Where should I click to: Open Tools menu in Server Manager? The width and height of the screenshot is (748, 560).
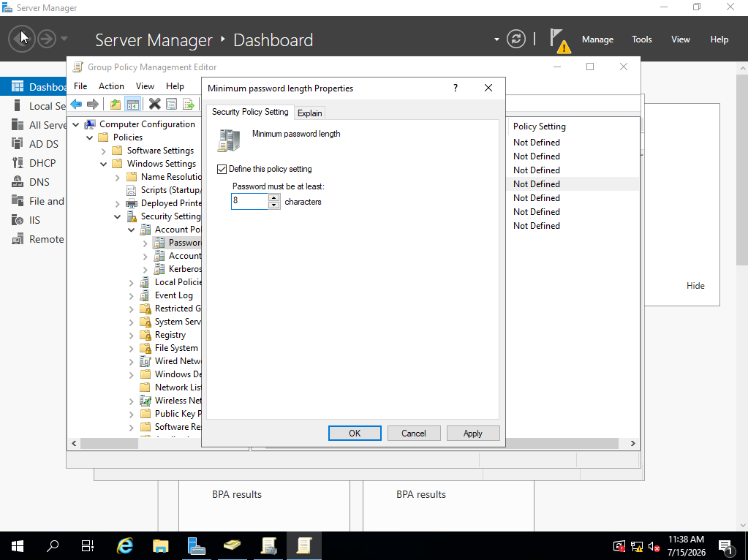click(642, 39)
